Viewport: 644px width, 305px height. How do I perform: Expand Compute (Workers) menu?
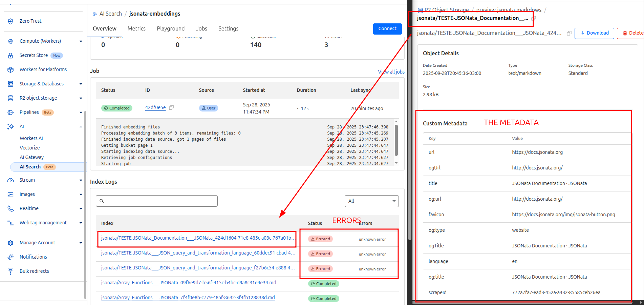[81, 41]
